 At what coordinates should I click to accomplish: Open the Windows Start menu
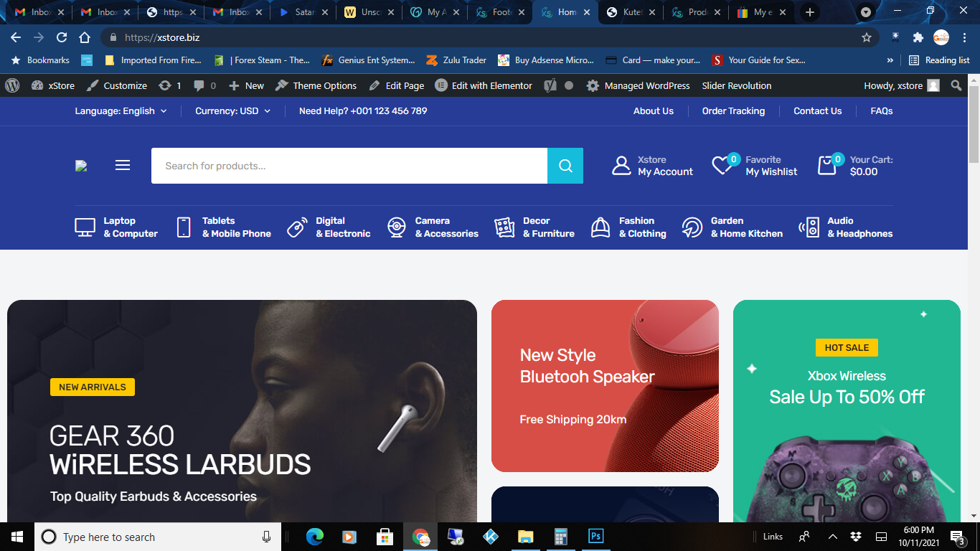(17, 537)
